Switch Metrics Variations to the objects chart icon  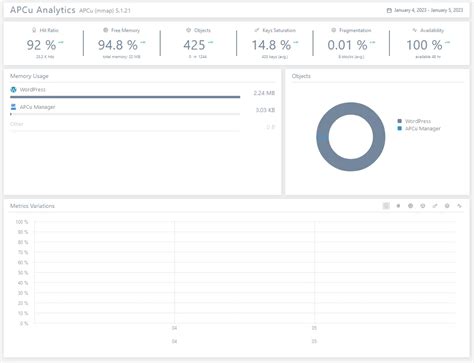(x=423, y=206)
